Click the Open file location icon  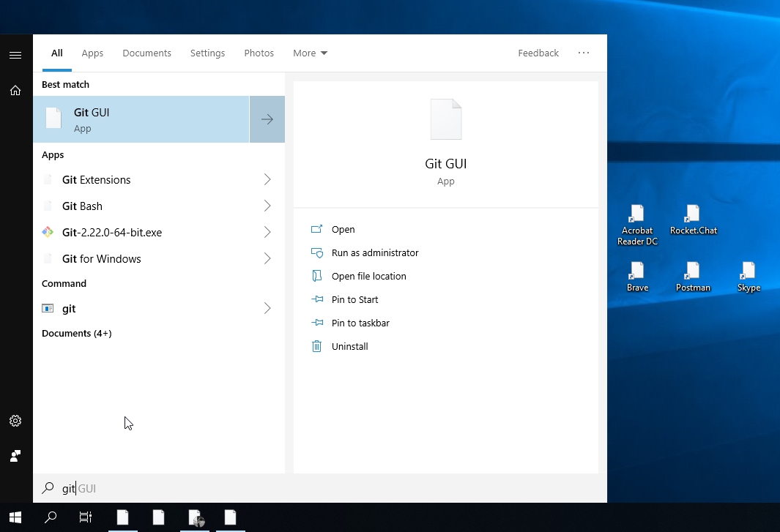coord(317,276)
